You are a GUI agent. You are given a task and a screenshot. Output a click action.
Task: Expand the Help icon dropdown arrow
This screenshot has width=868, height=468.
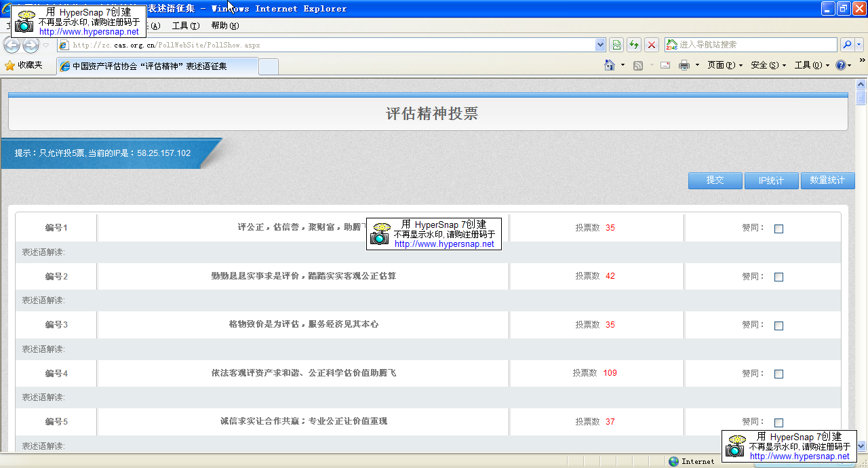[850, 65]
